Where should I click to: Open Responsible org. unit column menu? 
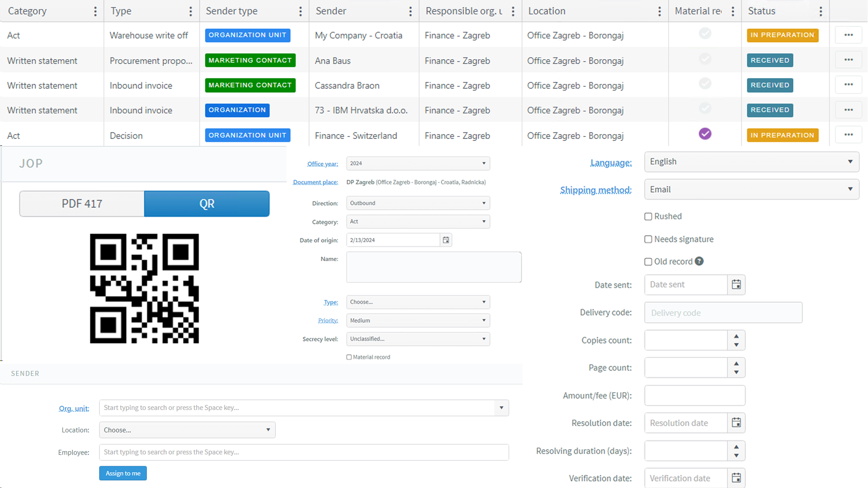coord(513,11)
